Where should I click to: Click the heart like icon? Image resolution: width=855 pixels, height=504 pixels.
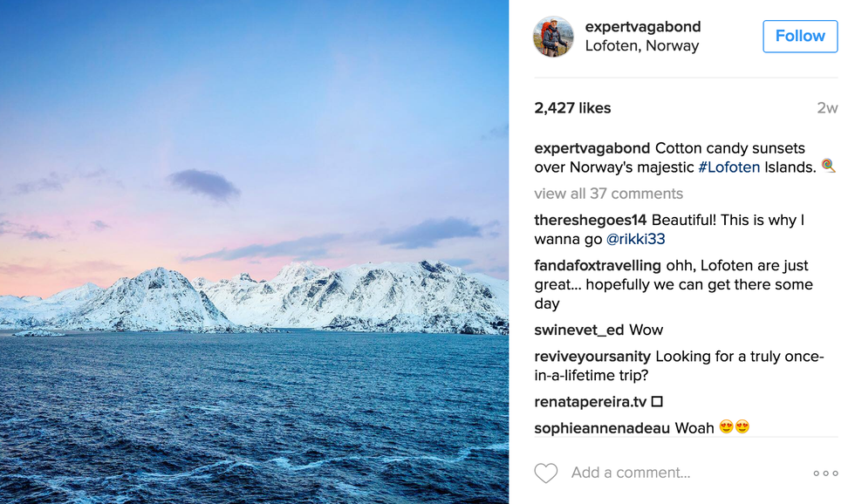point(546,473)
